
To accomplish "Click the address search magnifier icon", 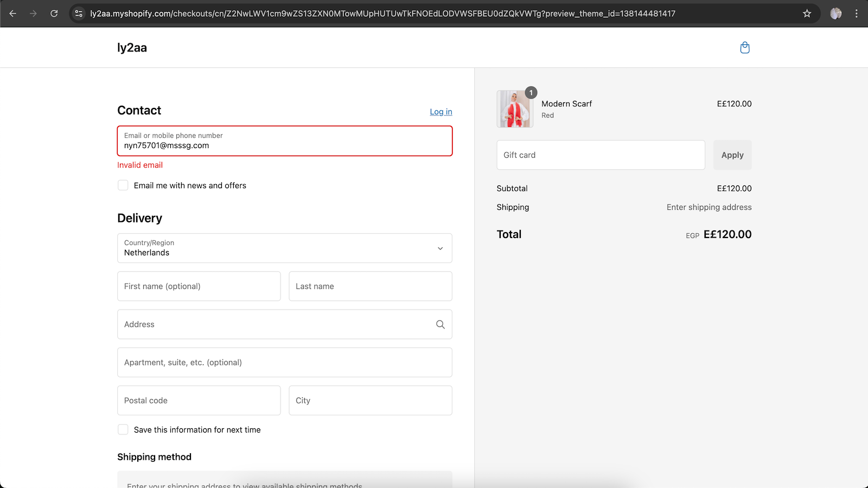I will pos(440,324).
